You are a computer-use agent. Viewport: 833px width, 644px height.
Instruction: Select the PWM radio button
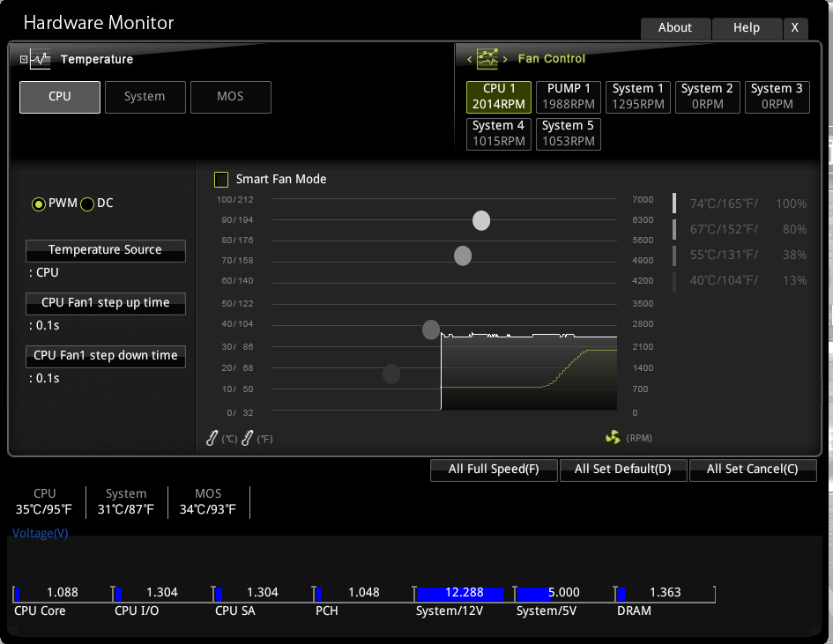click(39, 204)
